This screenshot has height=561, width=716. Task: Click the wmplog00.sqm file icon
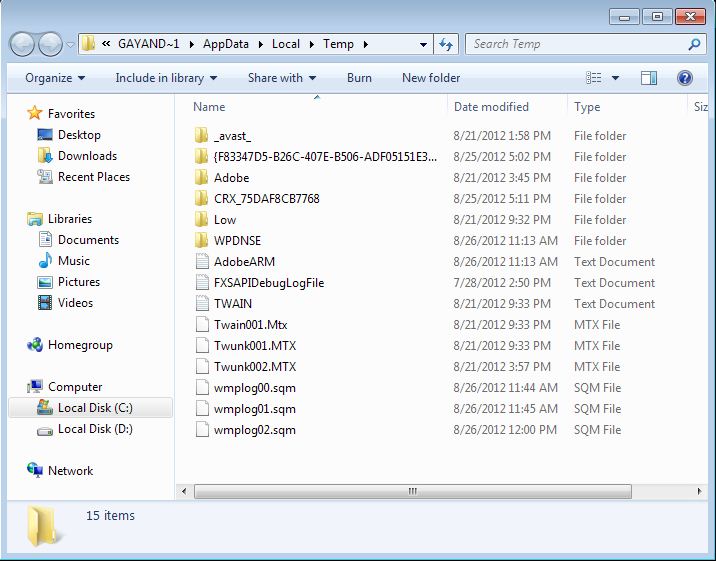(x=202, y=388)
